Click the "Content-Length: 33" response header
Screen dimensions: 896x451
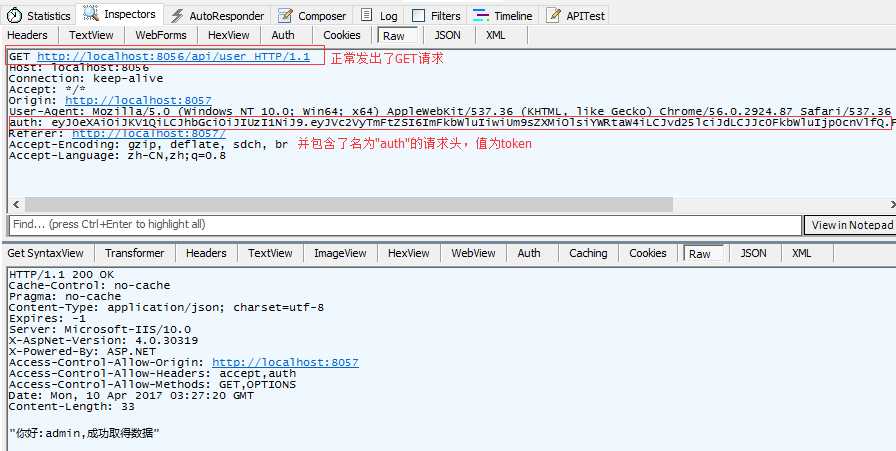pyautogui.click(x=71, y=406)
